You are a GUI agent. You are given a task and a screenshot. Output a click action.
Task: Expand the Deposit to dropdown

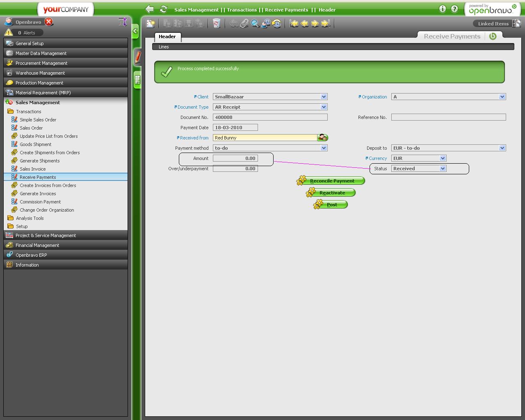pos(502,148)
